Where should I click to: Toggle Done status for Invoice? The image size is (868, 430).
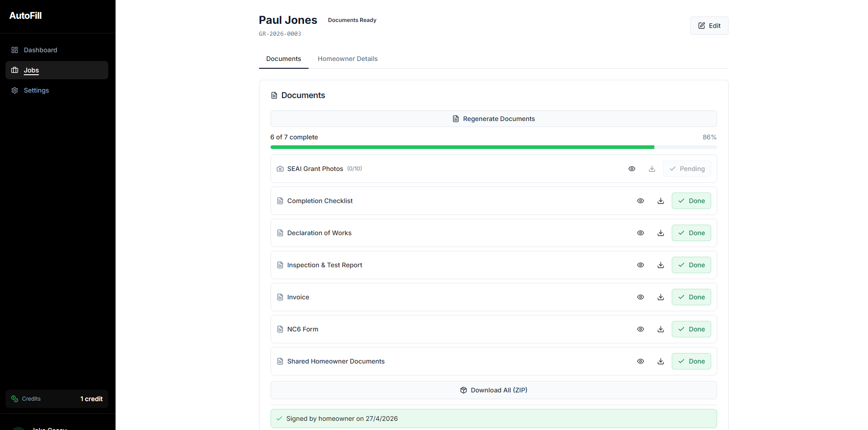pyautogui.click(x=691, y=297)
